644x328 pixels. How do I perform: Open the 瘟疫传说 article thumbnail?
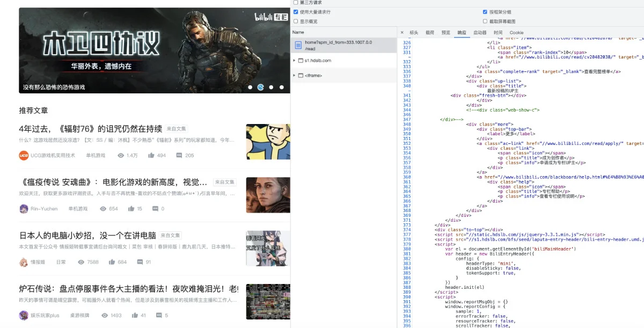tap(268, 195)
